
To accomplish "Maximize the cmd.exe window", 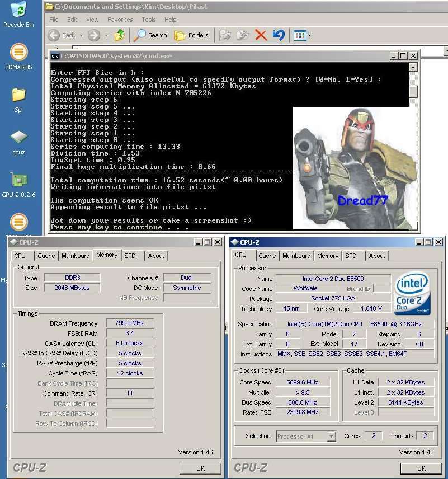I will click(x=403, y=56).
